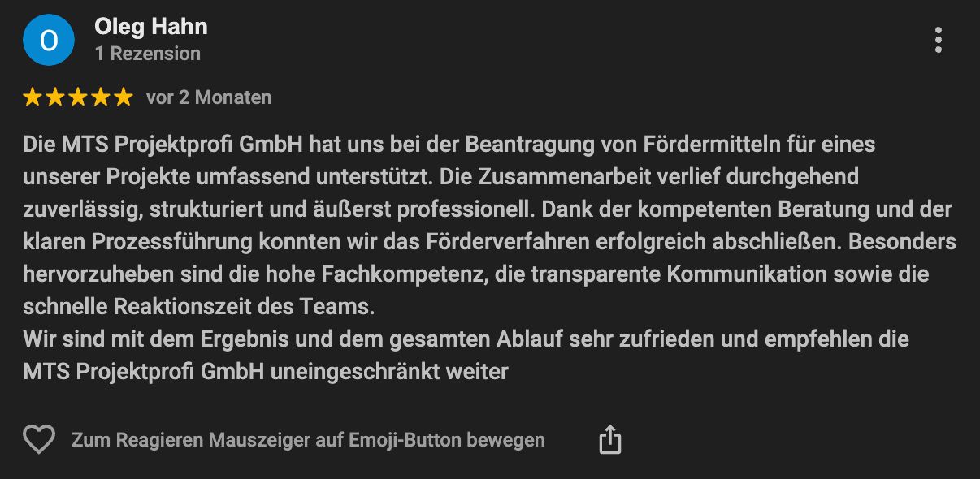Open reviewer name Oleg Hahn
This screenshot has width=980, height=479.
point(151,27)
